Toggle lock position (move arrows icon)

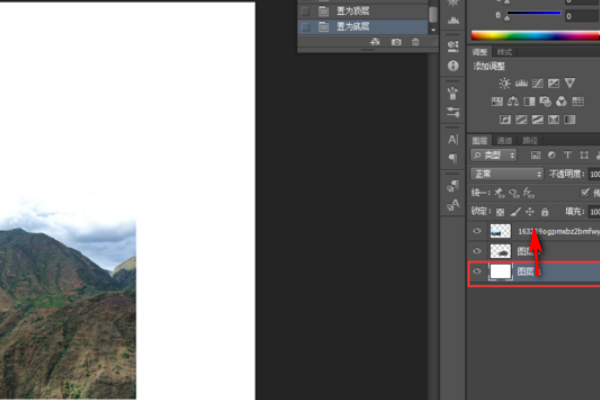530,211
